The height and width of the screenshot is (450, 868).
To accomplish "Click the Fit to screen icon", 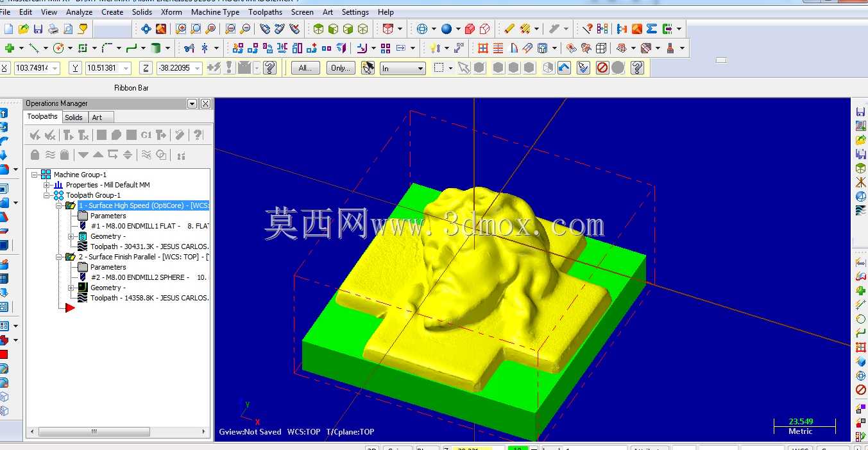I will (x=146, y=29).
